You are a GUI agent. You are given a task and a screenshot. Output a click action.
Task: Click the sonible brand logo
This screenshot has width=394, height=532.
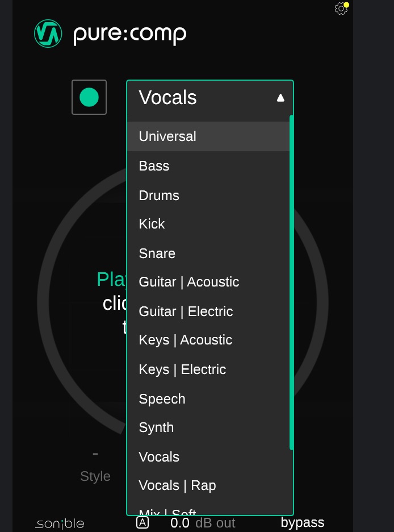point(60,523)
